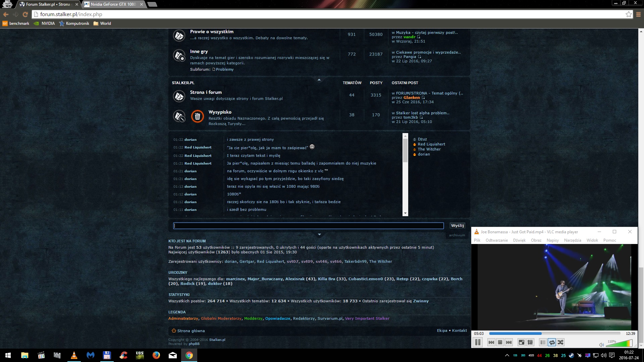This screenshot has width=644, height=362.
Task: Open the Pomoc menu in VLC
Action: click(x=609, y=240)
